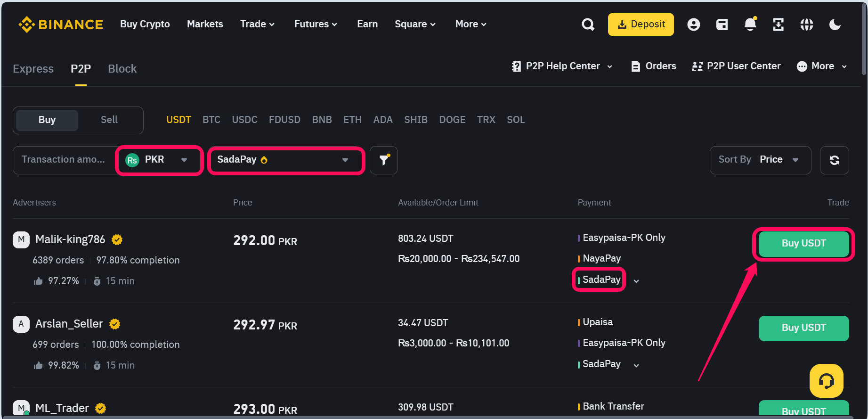This screenshot has height=419, width=868.
Task: Click the Binance logo
Action: tap(60, 24)
